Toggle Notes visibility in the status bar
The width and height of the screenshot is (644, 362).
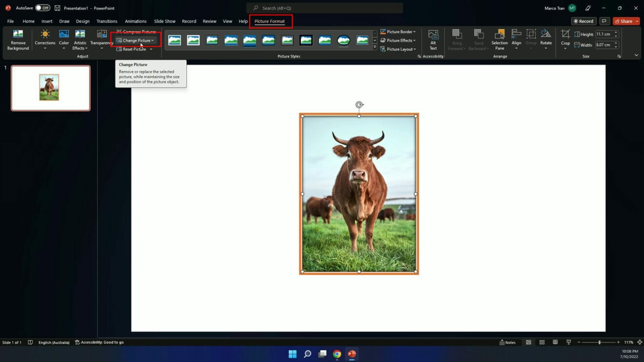pos(508,342)
